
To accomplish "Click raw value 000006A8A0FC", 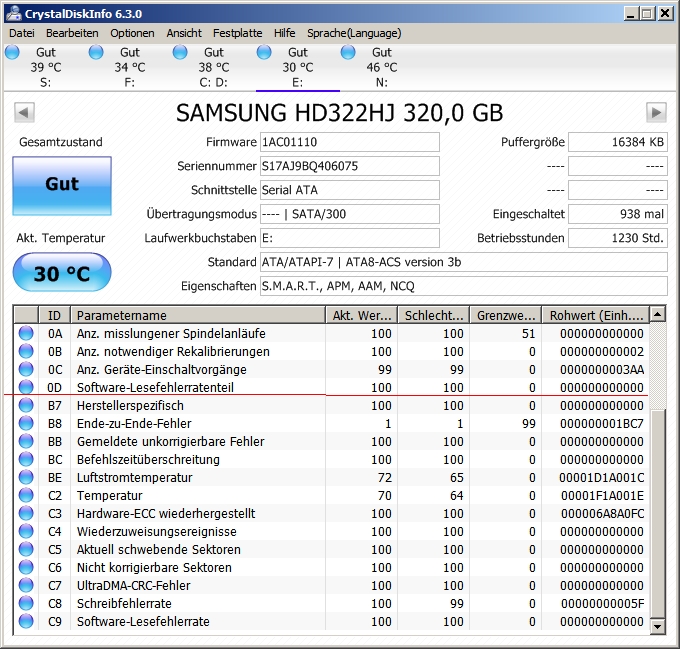I will click(x=602, y=514).
